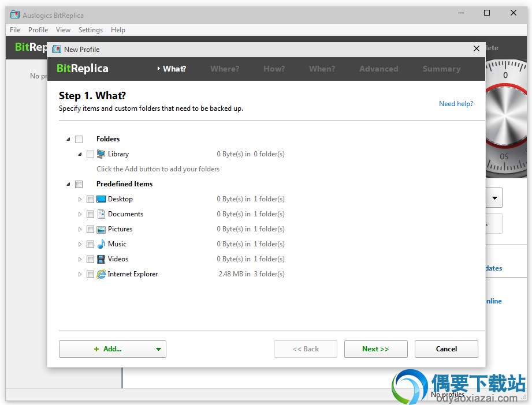Go to the How? wizard step

pos(274,69)
